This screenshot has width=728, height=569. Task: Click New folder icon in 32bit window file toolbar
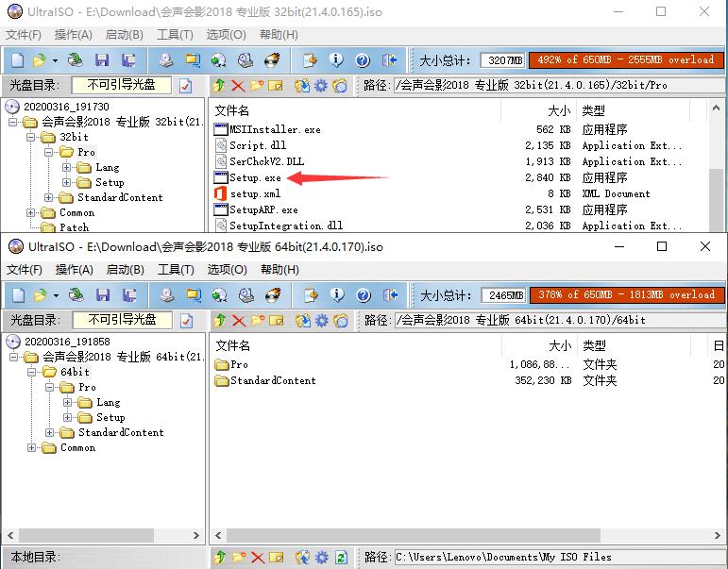(x=256, y=85)
